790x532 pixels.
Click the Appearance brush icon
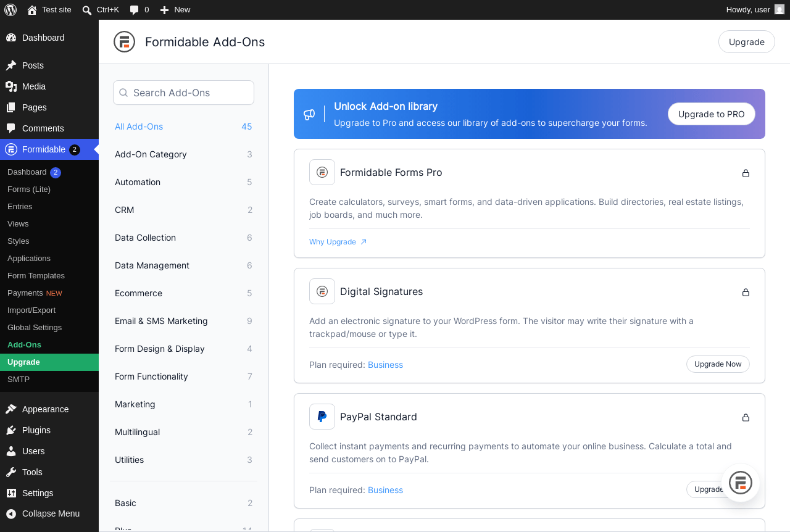click(11, 409)
